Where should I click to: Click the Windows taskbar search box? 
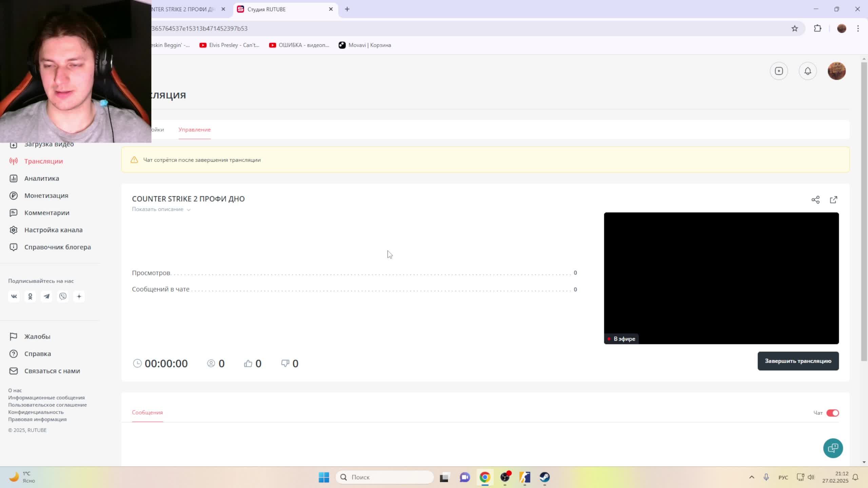[384, 477]
